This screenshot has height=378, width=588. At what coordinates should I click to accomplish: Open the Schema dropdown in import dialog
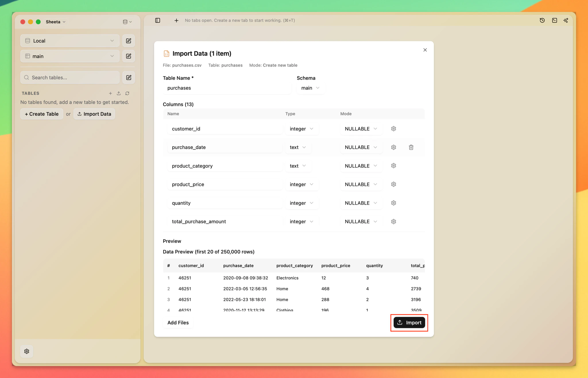[x=310, y=88]
